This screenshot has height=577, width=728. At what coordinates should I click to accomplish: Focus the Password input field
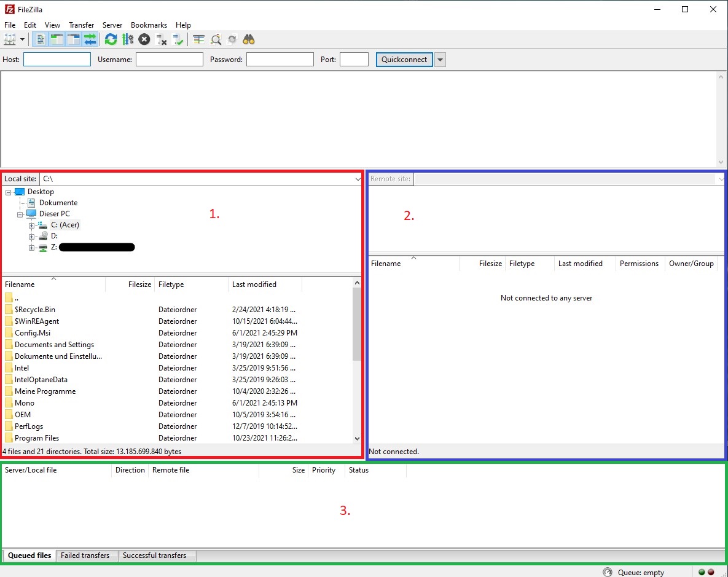click(x=280, y=60)
